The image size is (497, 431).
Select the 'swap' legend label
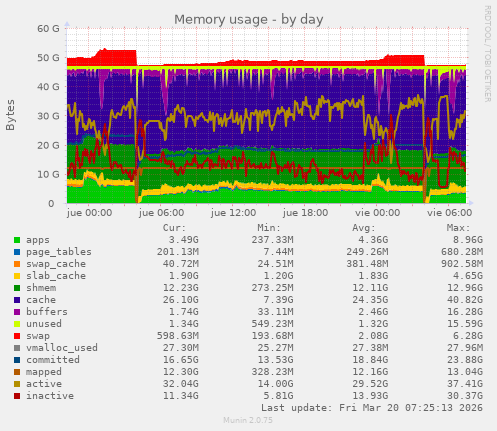click(38, 336)
